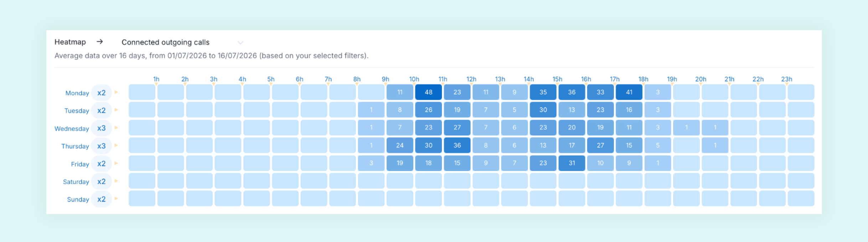Expand the Friday row orange triangle

point(116,163)
